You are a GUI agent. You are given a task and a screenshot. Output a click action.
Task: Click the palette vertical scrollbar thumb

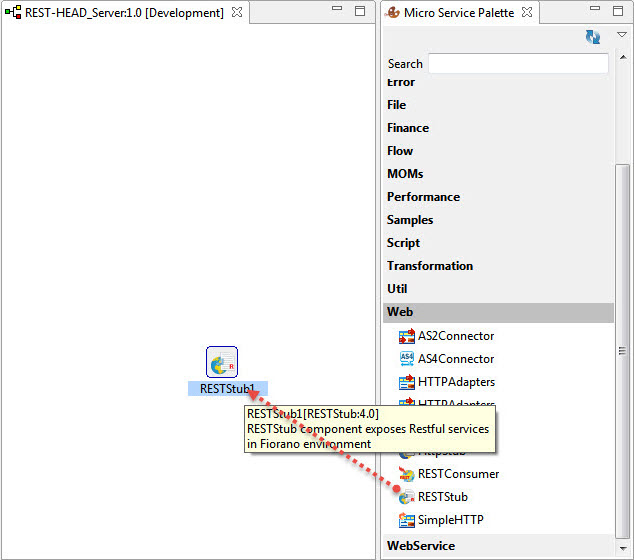tap(622, 351)
